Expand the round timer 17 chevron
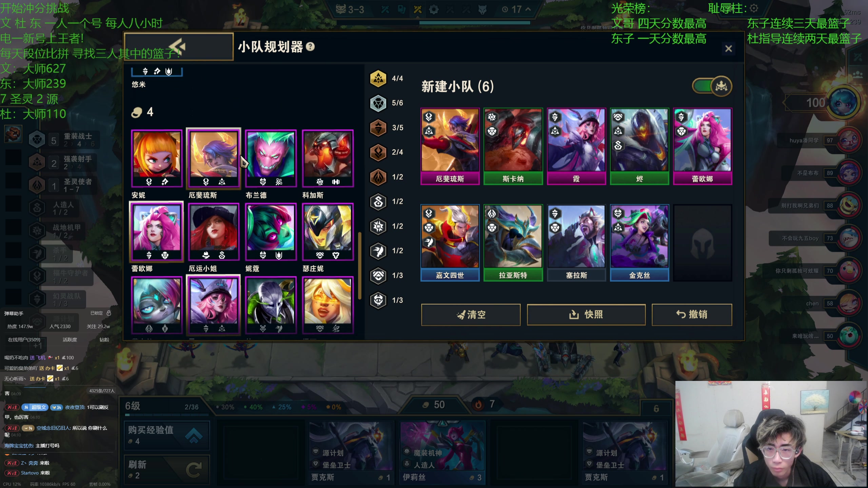The image size is (868, 488). tap(528, 9)
